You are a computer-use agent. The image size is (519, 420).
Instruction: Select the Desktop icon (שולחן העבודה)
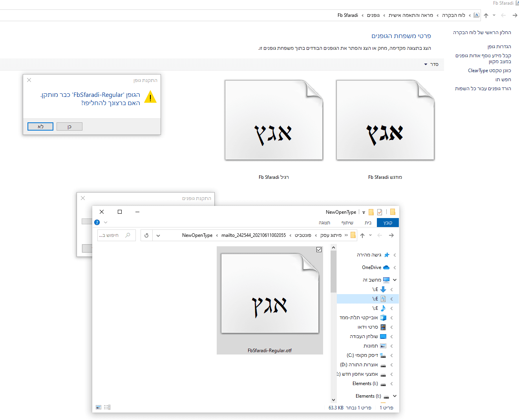tap(383, 336)
